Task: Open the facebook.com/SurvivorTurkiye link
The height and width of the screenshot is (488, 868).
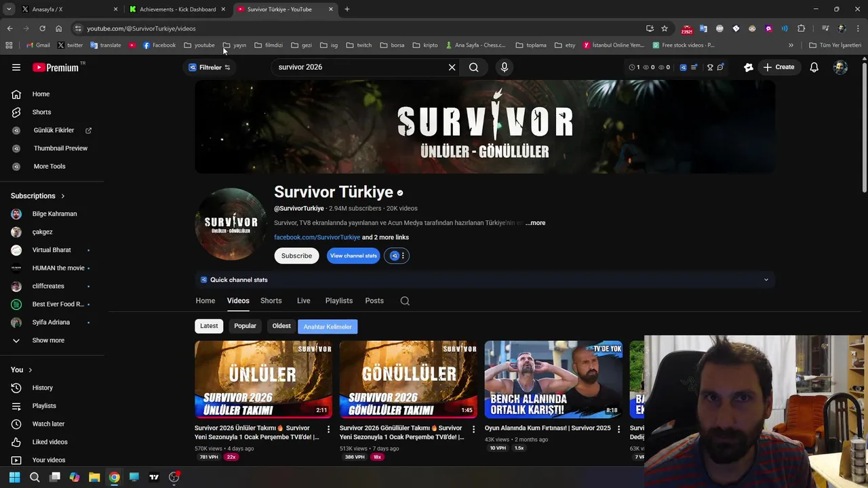Action: (x=317, y=237)
